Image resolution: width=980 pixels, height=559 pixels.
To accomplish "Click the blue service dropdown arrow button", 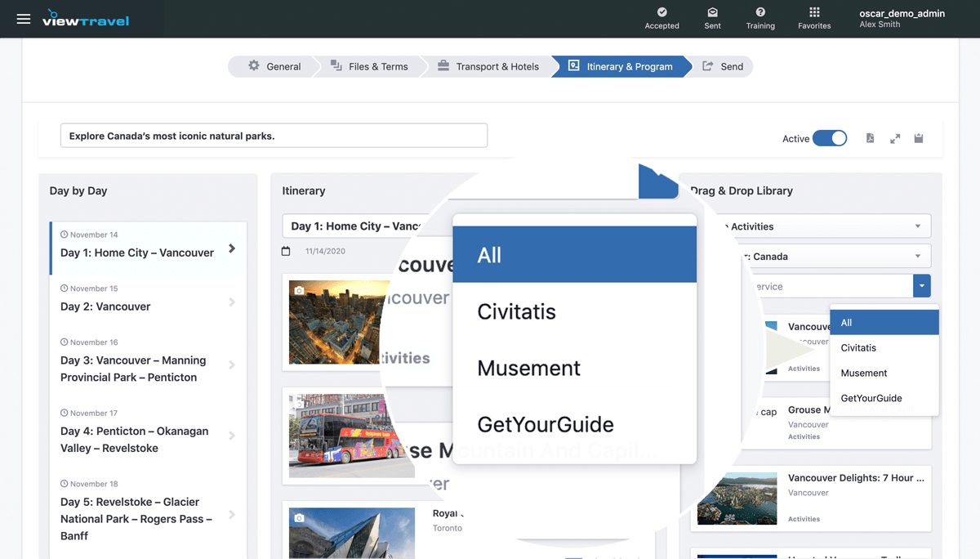I will pyautogui.click(x=922, y=286).
